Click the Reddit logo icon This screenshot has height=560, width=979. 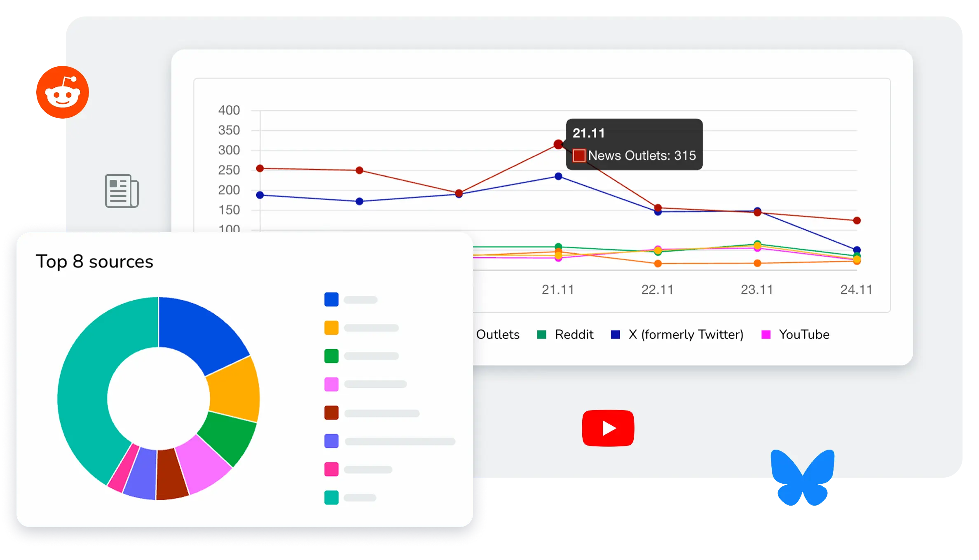click(x=63, y=92)
